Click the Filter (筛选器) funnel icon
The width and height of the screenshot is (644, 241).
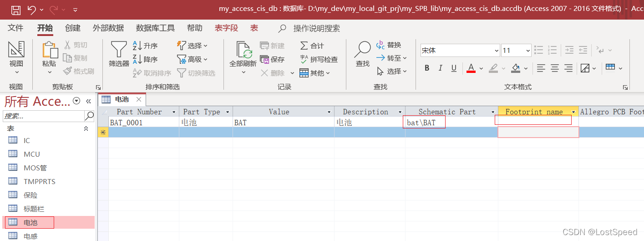point(119,49)
